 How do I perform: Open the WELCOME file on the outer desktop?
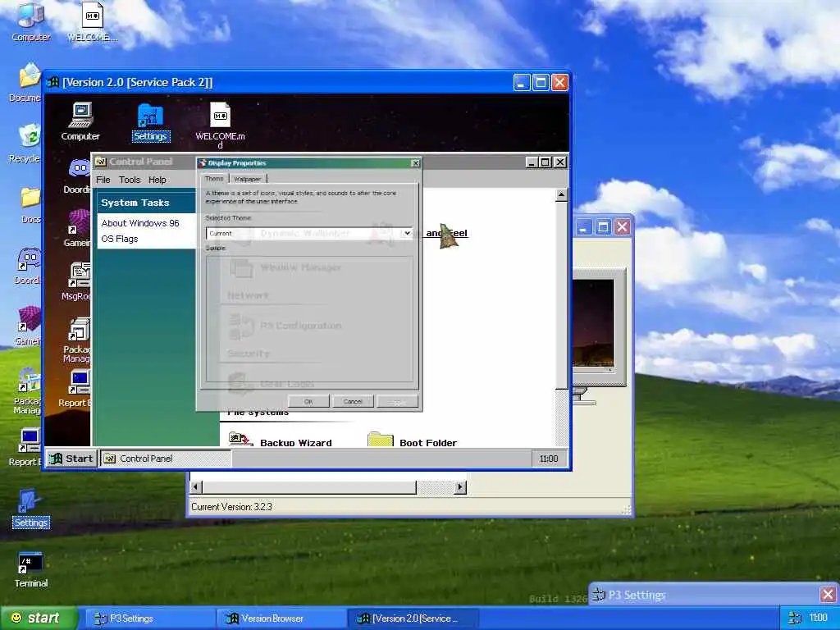point(92,21)
